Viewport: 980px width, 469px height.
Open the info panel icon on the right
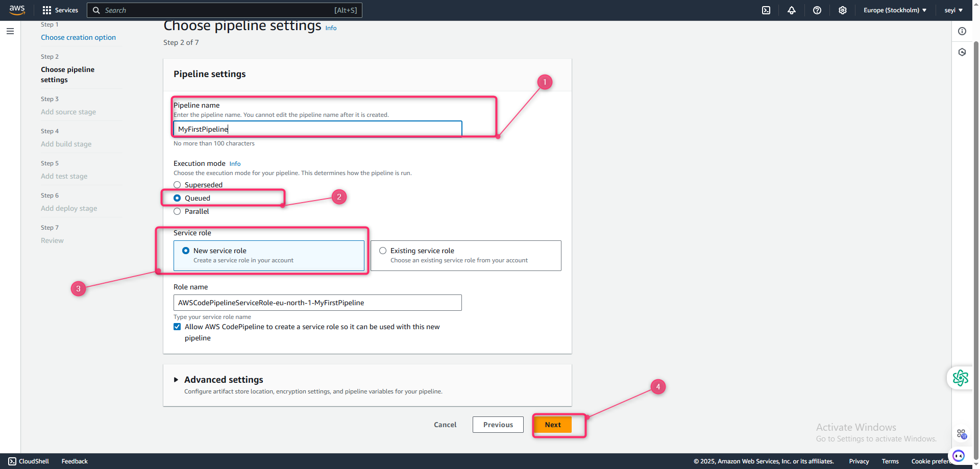[x=962, y=31]
